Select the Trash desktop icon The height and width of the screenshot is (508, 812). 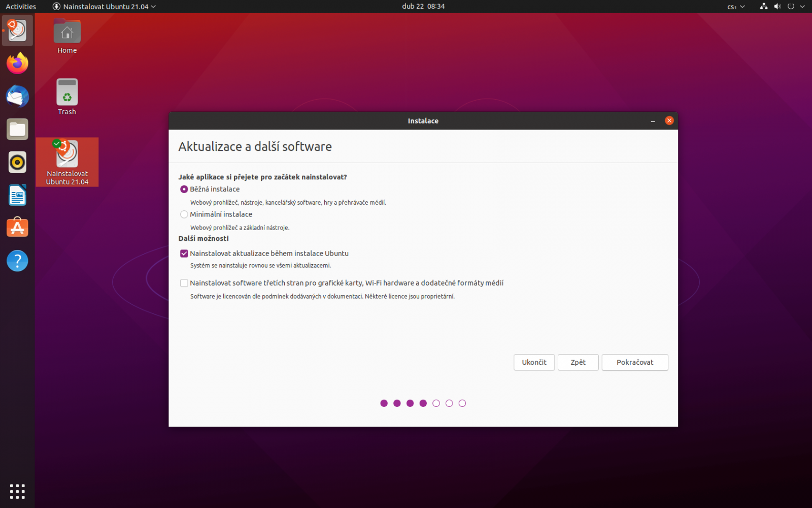67,97
